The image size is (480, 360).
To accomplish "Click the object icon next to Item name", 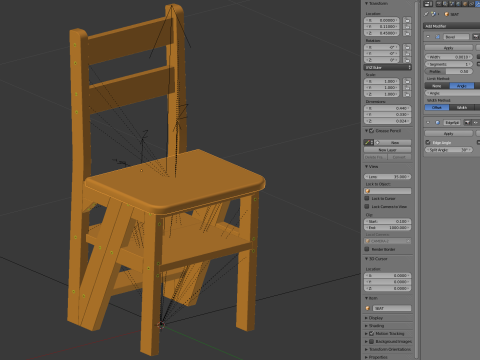I will (368, 308).
